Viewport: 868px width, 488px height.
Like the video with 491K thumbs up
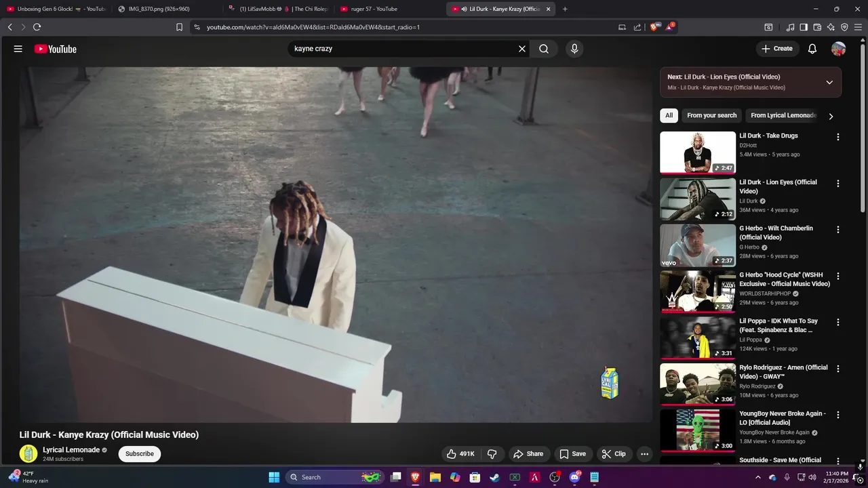point(460,454)
